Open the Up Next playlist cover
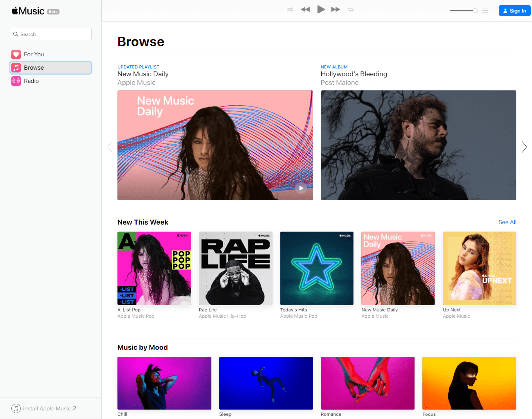 pyautogui.click(x=480, y=268)
